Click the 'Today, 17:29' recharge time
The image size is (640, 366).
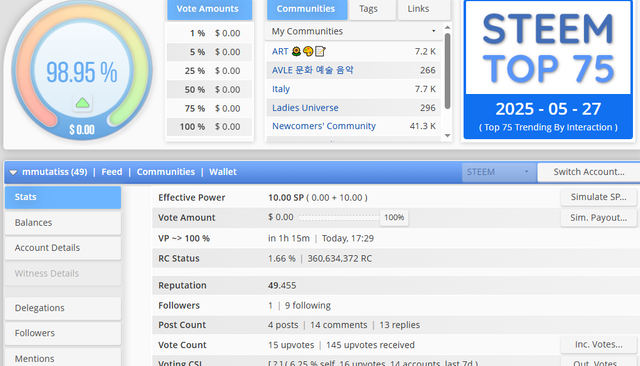348,239
